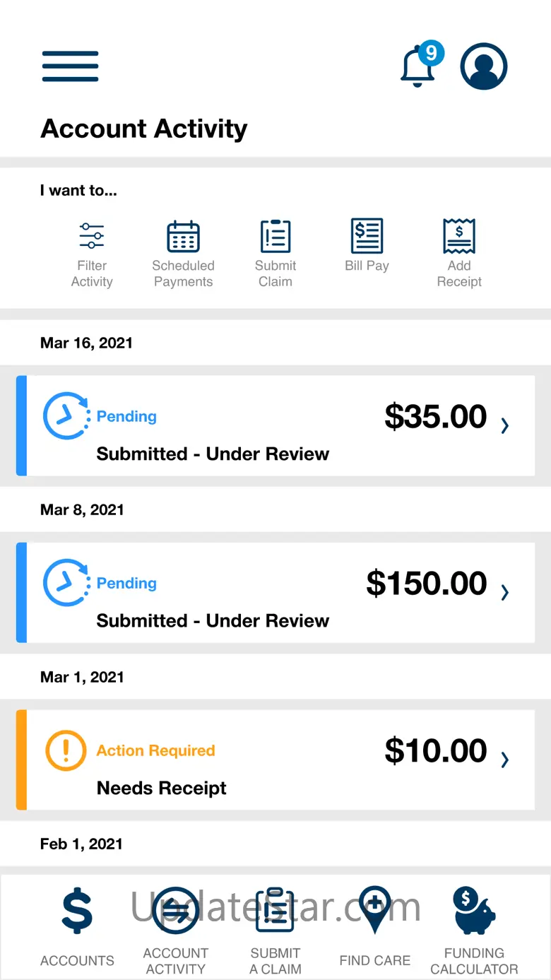Go to Submit a Claim tab
The height and width of the screenshot is (980, 551).
coord(275,927)
